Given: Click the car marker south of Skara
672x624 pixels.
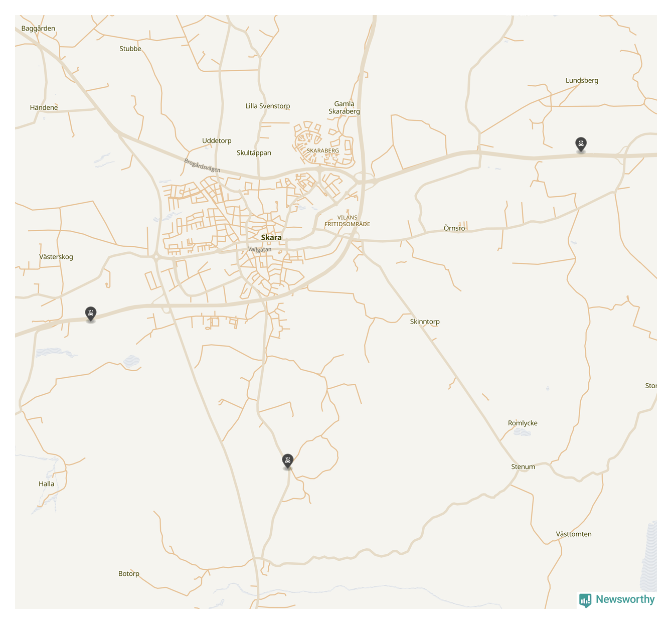Looking at the screenshot, I should [287, 460].
